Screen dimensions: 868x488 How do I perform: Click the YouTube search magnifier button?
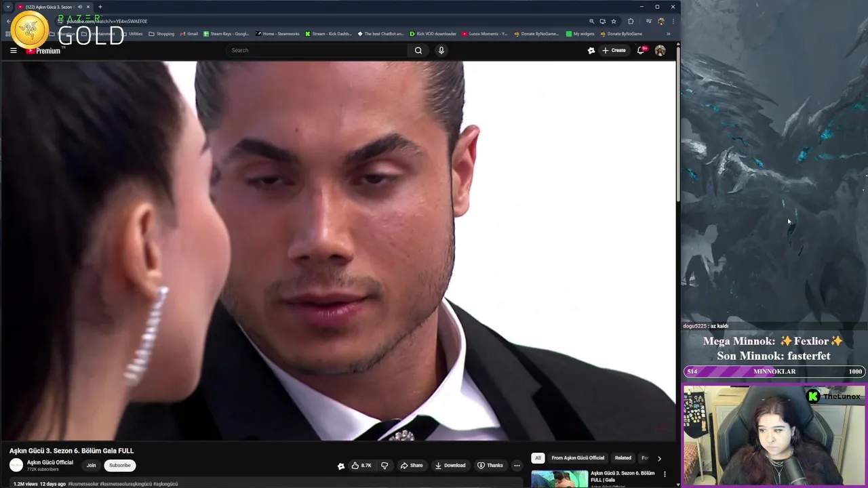(x=418, y=50)
